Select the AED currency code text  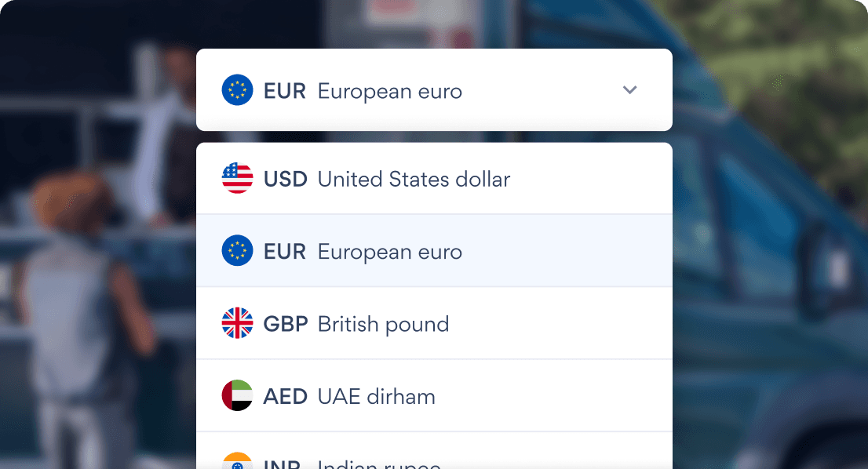[285, 395]
